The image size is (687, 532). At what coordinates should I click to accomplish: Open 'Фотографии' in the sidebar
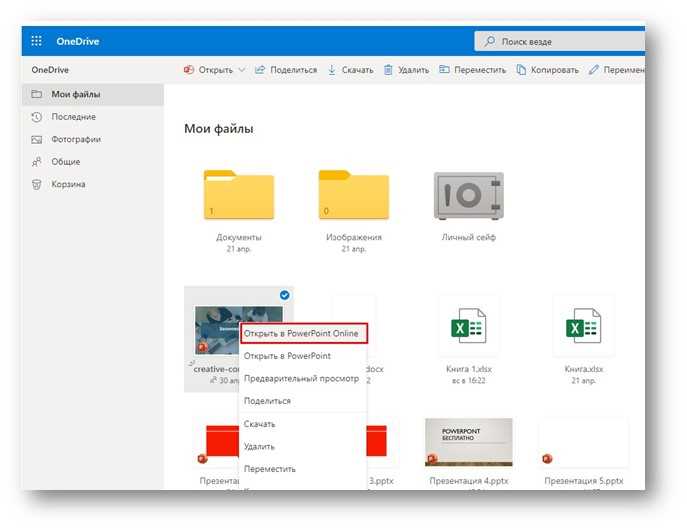pyautogui.click(x=76, y=139)
